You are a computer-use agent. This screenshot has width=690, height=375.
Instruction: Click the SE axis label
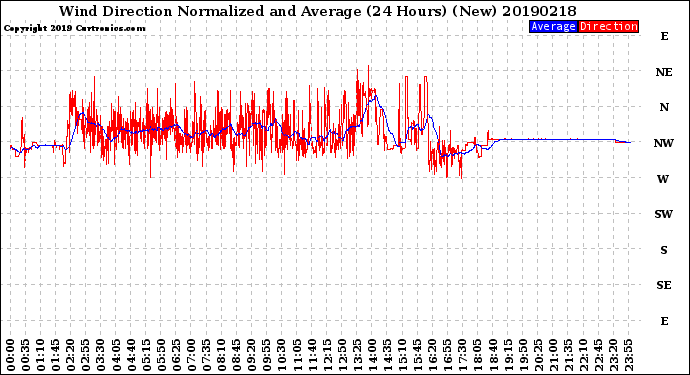tap(664, 285)
